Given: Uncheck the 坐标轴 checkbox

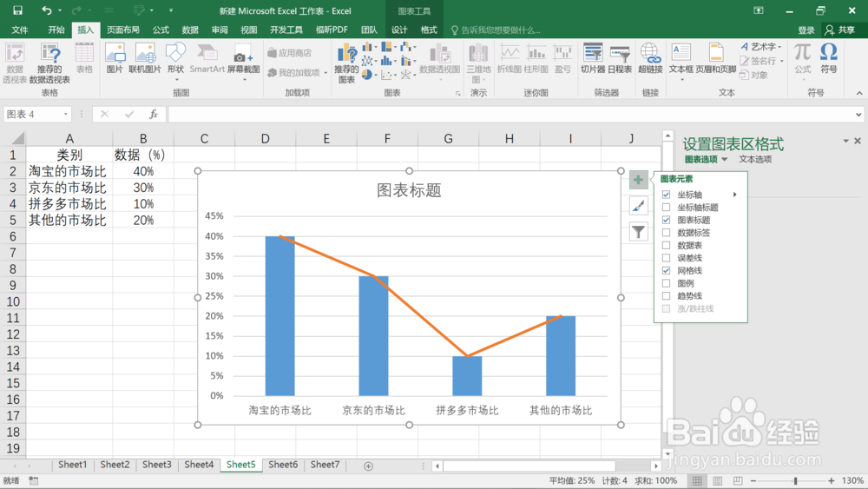Looking at the screenshot, I should click(666, 195).
